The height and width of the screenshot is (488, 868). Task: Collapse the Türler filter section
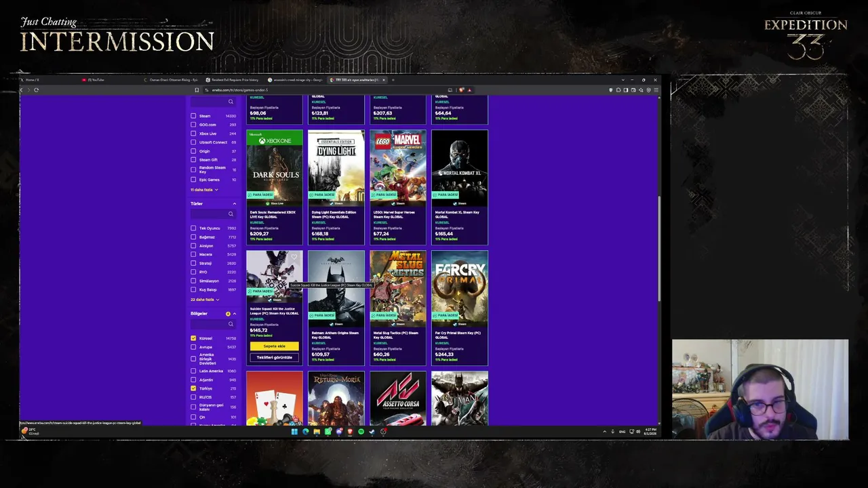coord(235,203)
